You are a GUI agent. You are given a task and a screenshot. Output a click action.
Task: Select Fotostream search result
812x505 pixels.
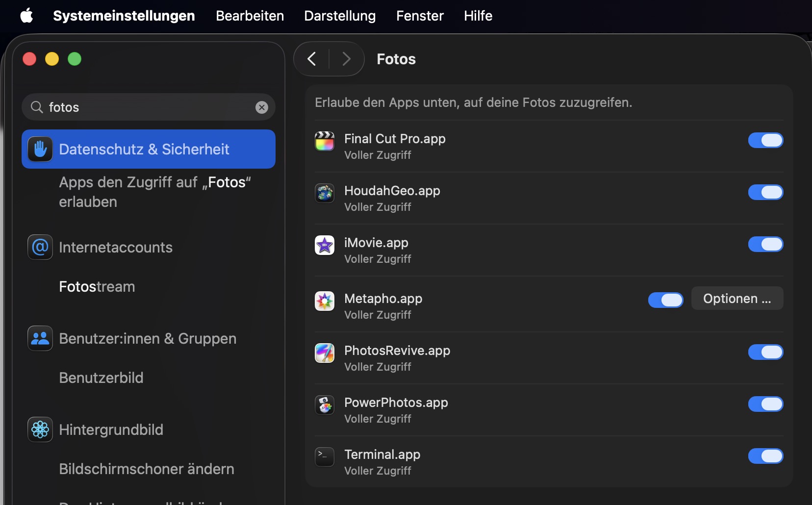[97, 287]
